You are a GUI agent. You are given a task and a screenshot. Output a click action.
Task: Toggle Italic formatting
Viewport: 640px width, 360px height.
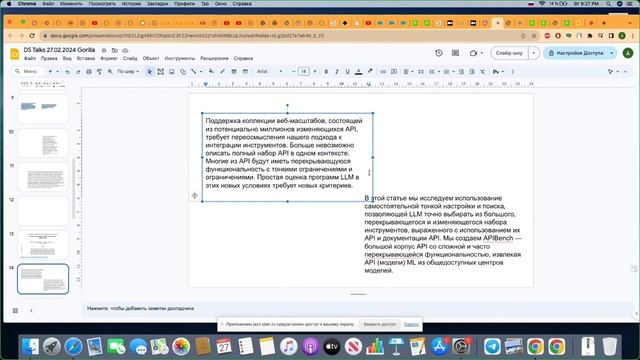(337, 71)
